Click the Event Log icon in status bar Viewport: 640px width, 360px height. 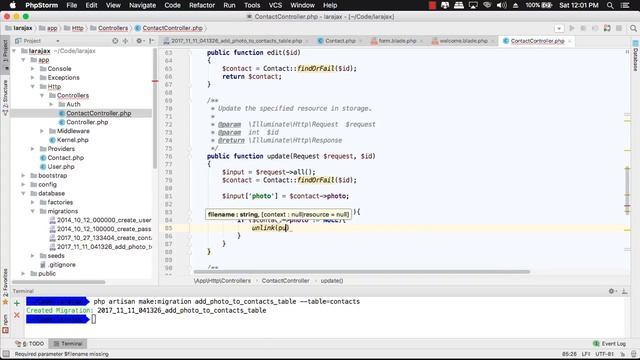pos(596,344)
